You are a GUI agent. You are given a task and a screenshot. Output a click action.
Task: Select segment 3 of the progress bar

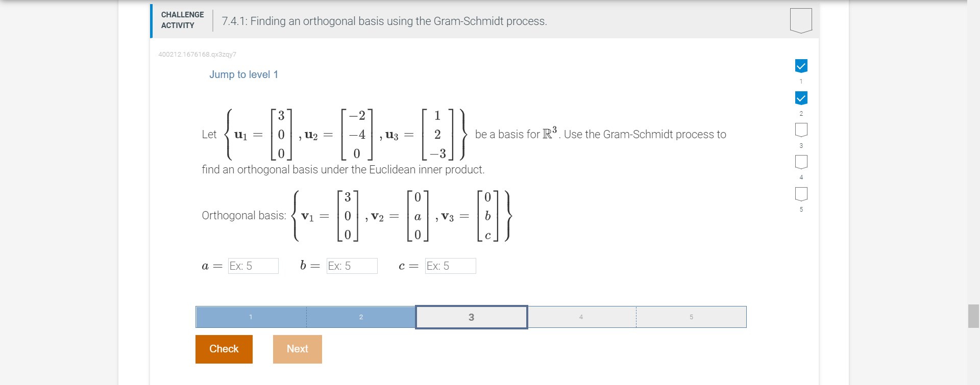(471, 317)
